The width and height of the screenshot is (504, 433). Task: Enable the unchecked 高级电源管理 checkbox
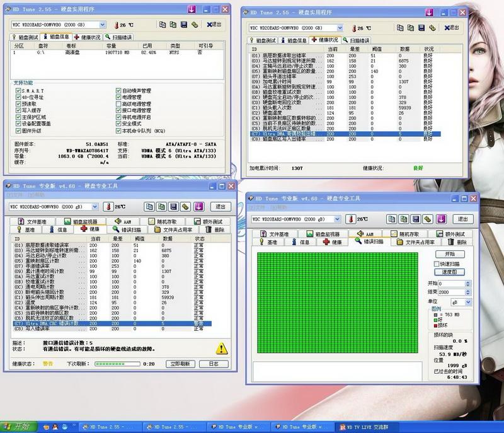tap(118, 104)
